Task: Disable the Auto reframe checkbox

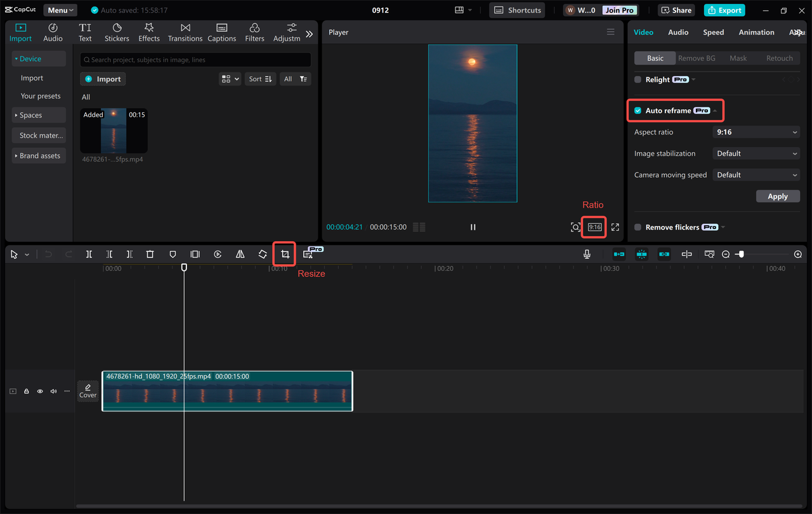Action: pos(638,110)
